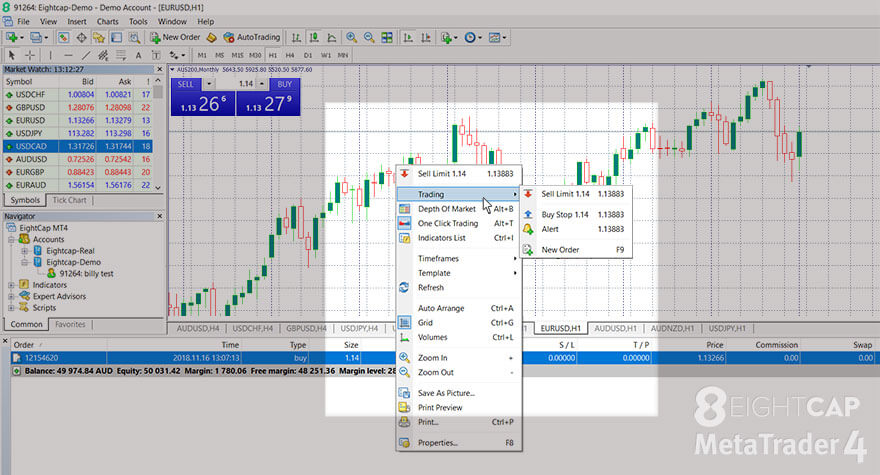Image resolution: width=880 pixels, height=475 pixels.
Task: Click the New Chart toolbar icon
Action: (x=12, y=38)
